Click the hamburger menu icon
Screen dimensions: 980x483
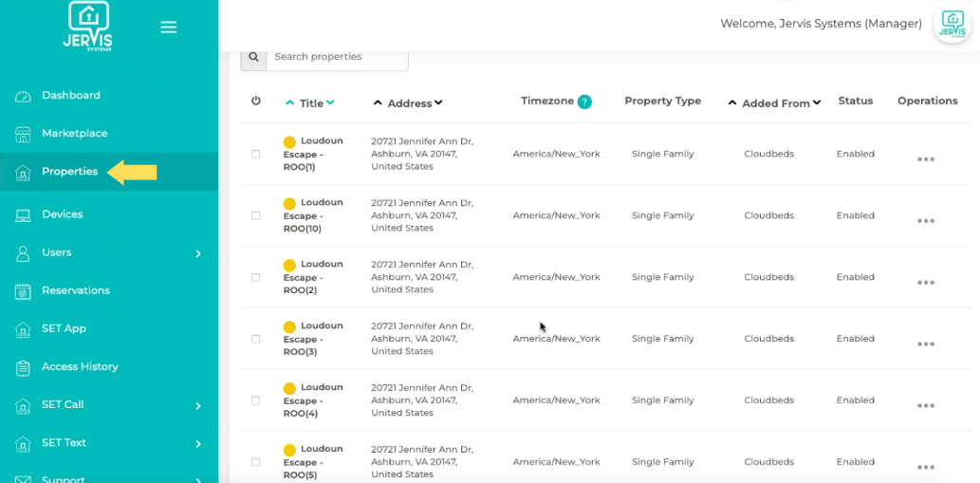click(169, 28)
